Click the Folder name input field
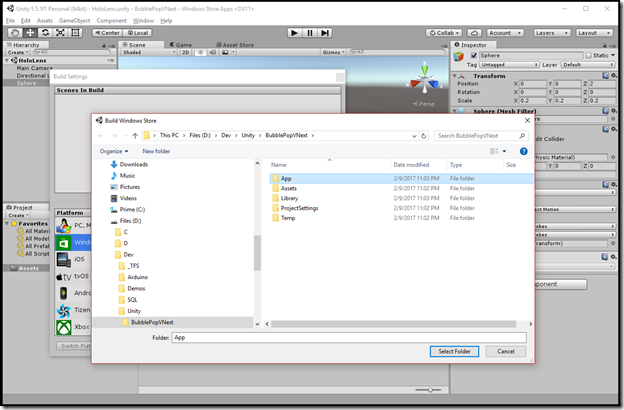Viewport: 624px width, 410px height. pyautogui.click(x=349, y=338)
